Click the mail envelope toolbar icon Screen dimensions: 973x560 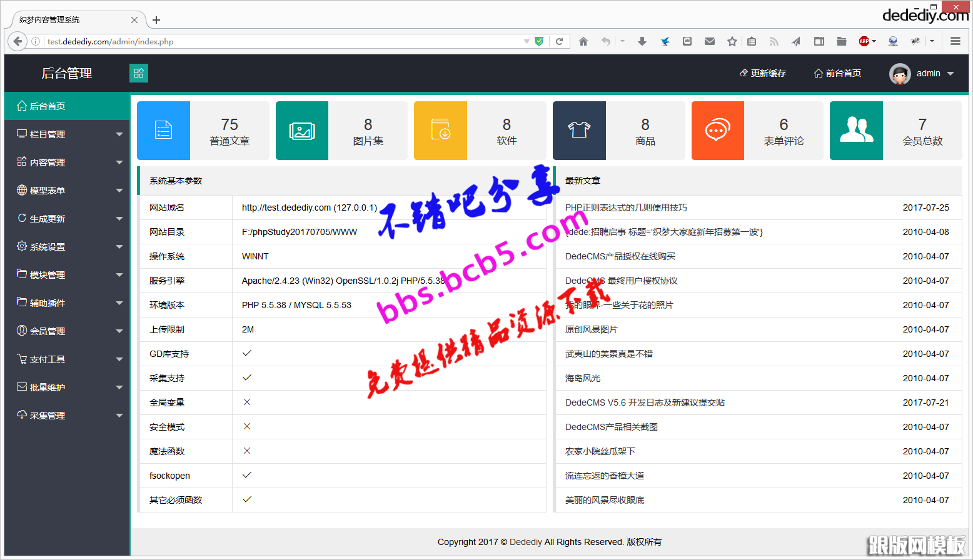(x=709, y=41)
